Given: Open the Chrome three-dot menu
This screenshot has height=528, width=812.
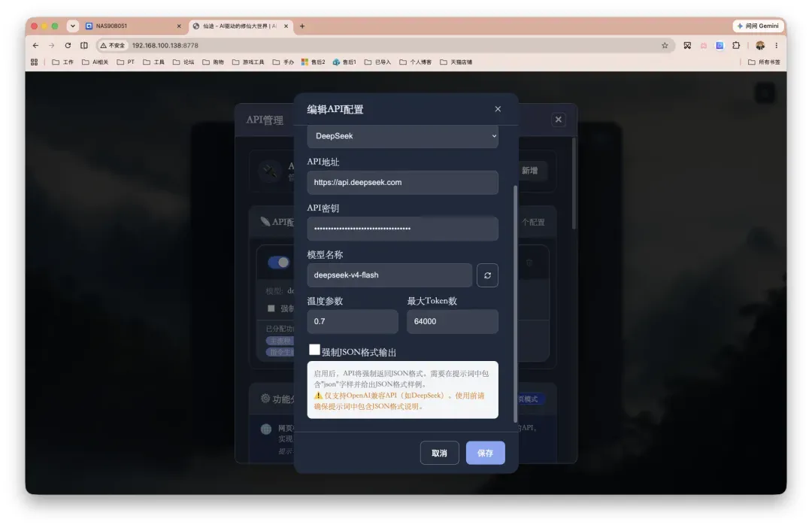Looking at the screenshot, I should 776,46.
